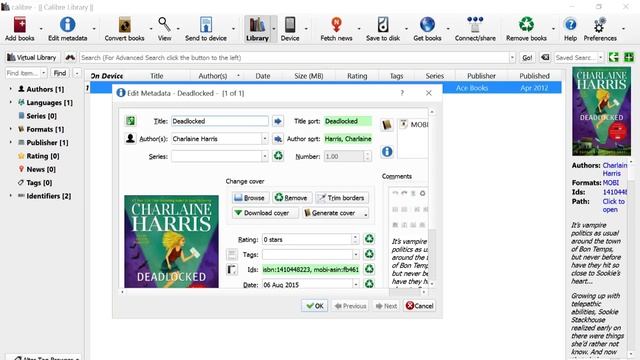The height and width of the screenshot is (360, 640).
Task: Clear the Ids with green recycle icon
Action: pyautogui.click(x=369, y=269)
